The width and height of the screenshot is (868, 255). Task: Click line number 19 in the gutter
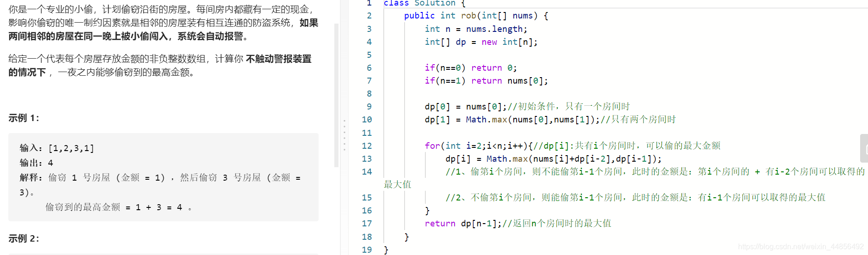coord(367,250)
